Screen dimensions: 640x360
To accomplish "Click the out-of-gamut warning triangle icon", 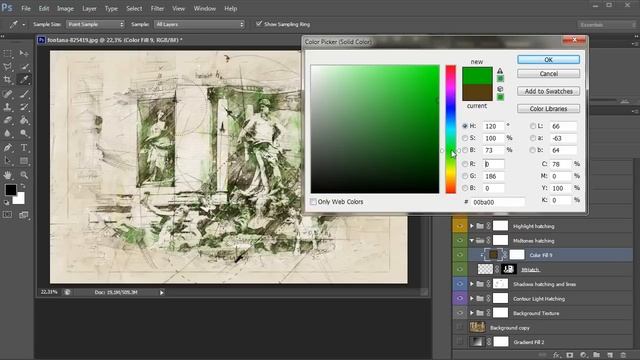I will pos(500,71).
